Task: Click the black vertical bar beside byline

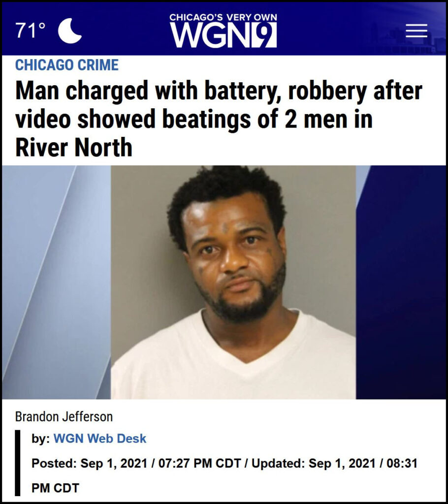Action: [18, 463]
